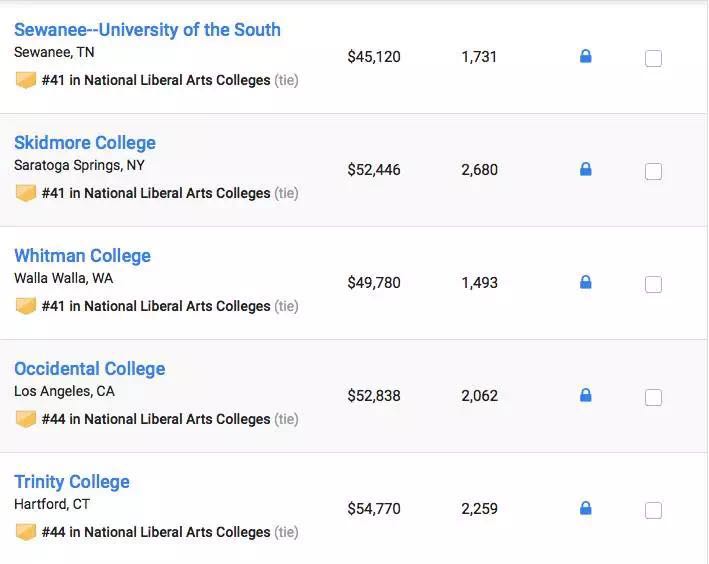Click the ranking badge icon under Occidental College
Image resolution: width=709 pixels, height=564 pixels.
26,419
